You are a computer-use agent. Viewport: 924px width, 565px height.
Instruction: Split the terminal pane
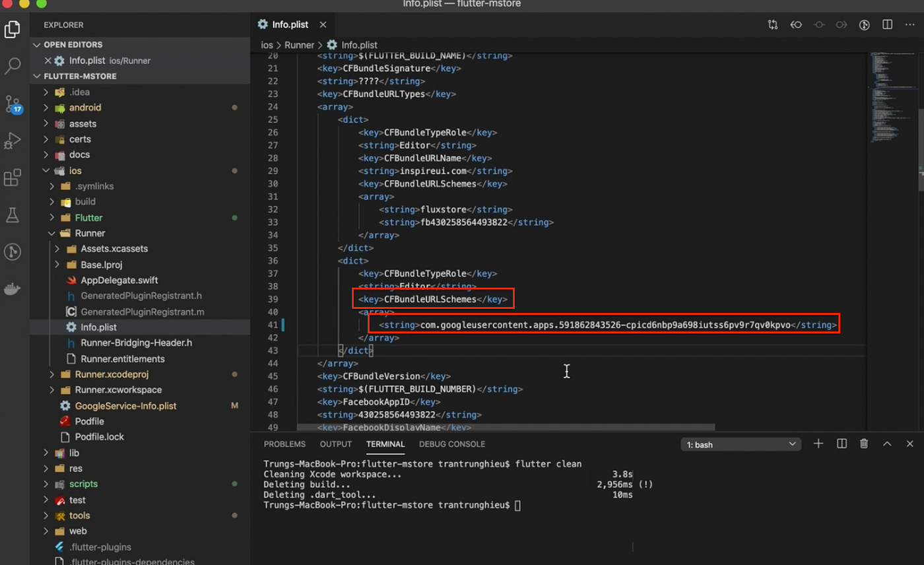click(841, 444)
